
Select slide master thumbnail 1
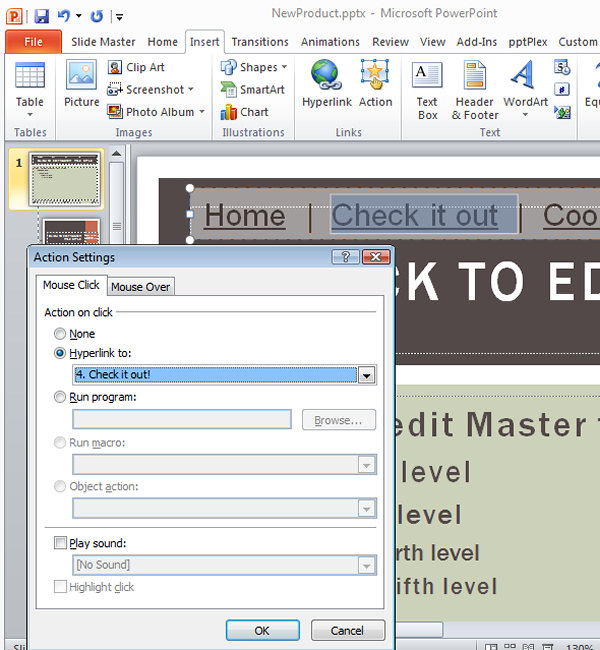(65, 179)
